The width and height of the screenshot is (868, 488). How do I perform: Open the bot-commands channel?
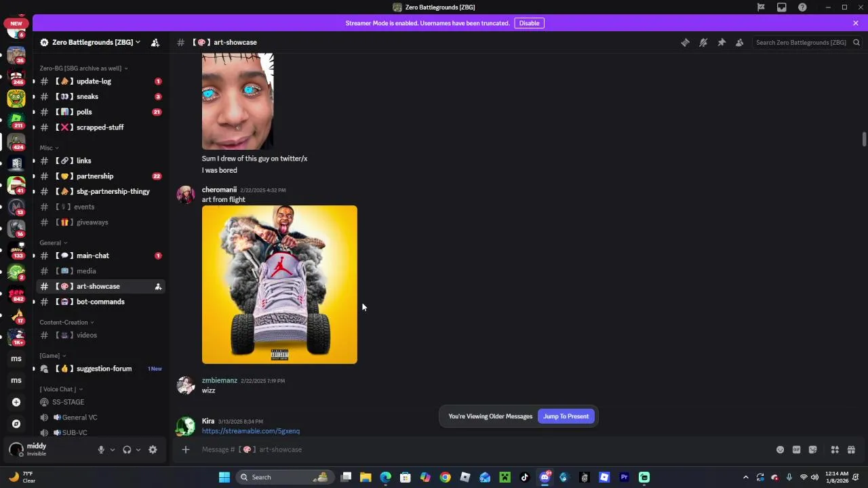100,302
